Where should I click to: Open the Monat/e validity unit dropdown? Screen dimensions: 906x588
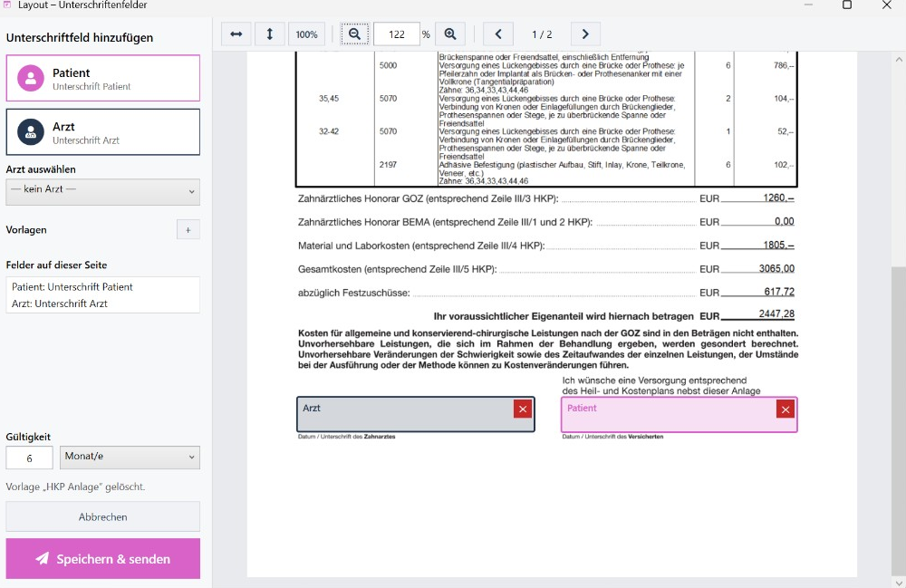pyautogui.click(x=130, y=458)
